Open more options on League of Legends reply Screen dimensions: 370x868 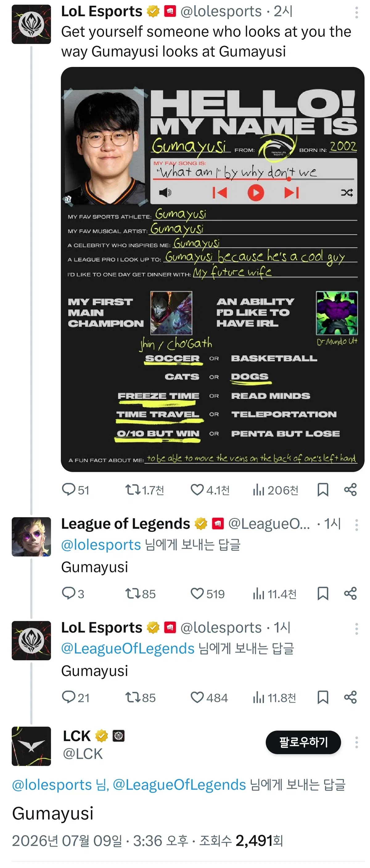(x=356, y=525)
